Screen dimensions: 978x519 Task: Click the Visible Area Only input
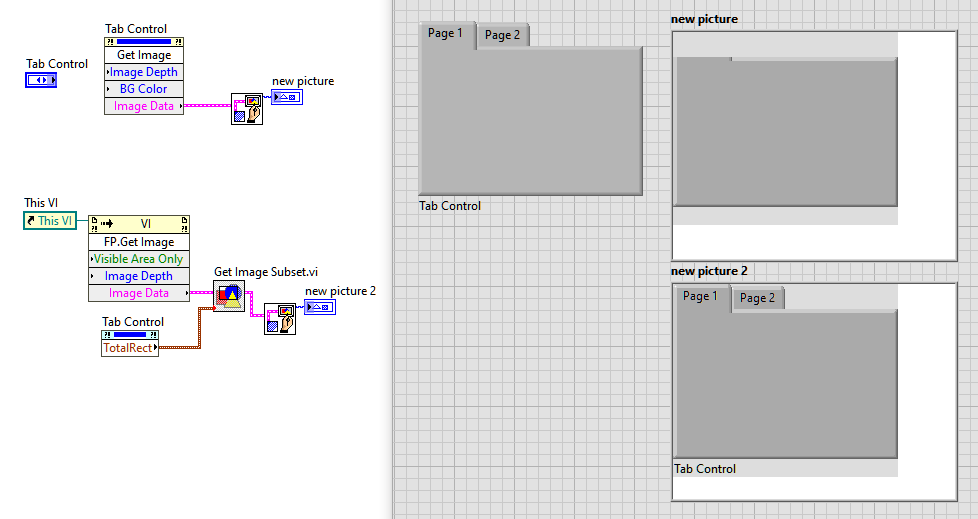coord(139,259)
